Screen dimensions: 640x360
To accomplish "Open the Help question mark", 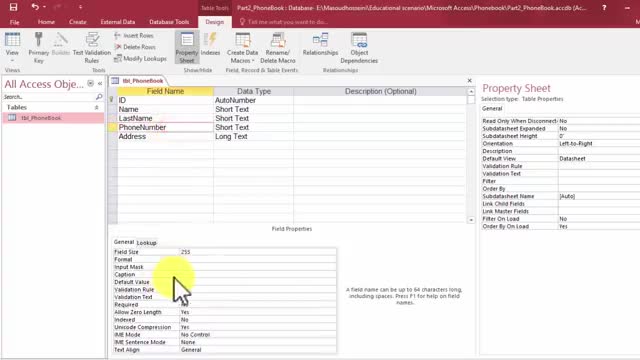I will click(604, 7).
